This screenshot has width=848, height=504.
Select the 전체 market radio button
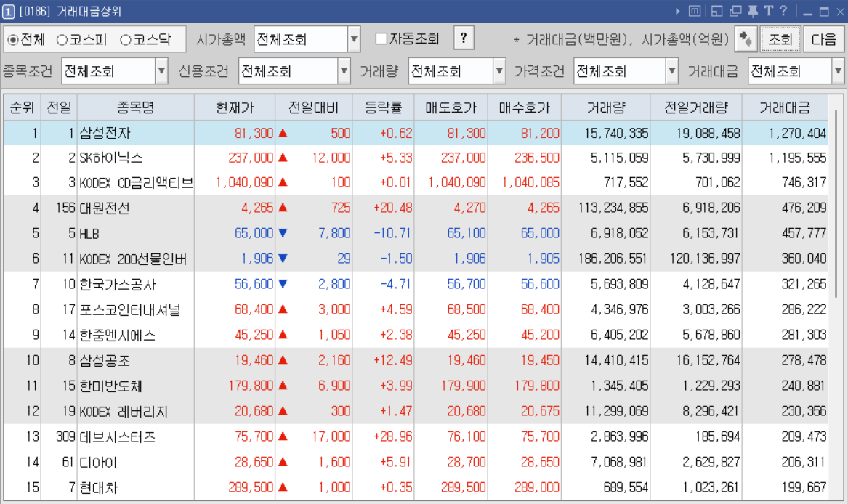14,39
